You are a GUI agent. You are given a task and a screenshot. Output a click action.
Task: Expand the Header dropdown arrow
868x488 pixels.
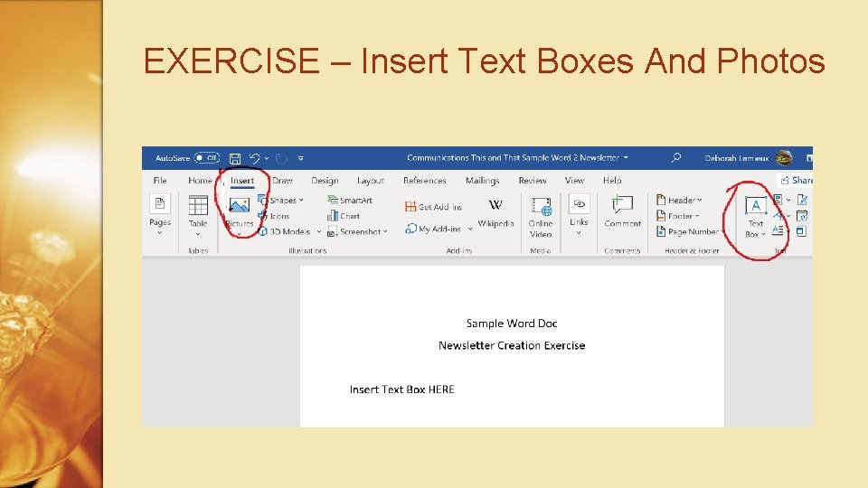(700, 201)
